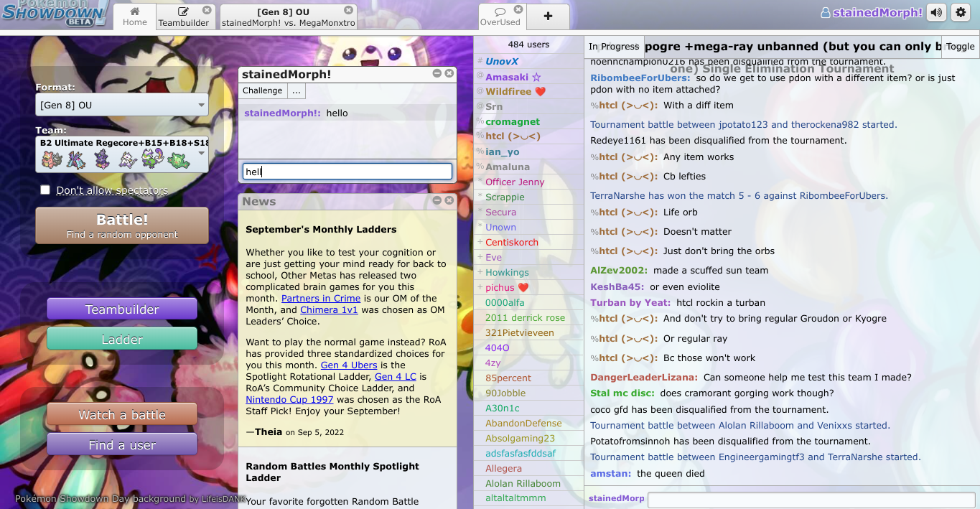This screenshot has height=509, width=980.
Task: Click Turban by Yeat username in chat
Action: coord(630,302)
